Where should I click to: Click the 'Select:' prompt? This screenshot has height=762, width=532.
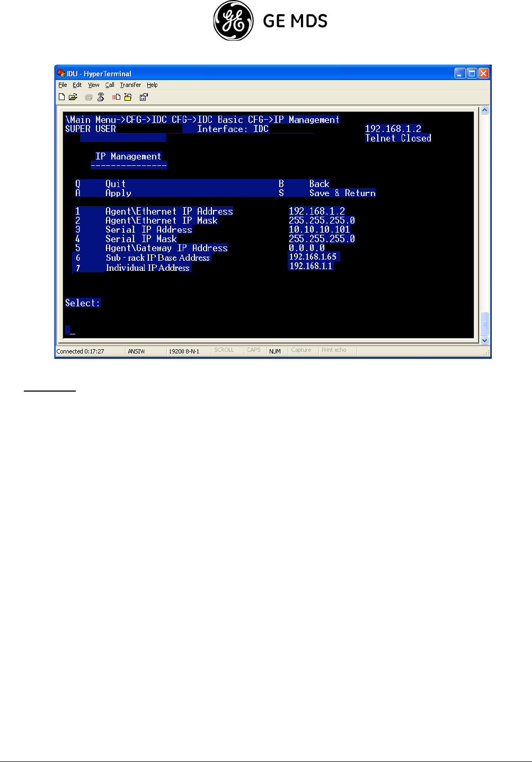(83, 303)
